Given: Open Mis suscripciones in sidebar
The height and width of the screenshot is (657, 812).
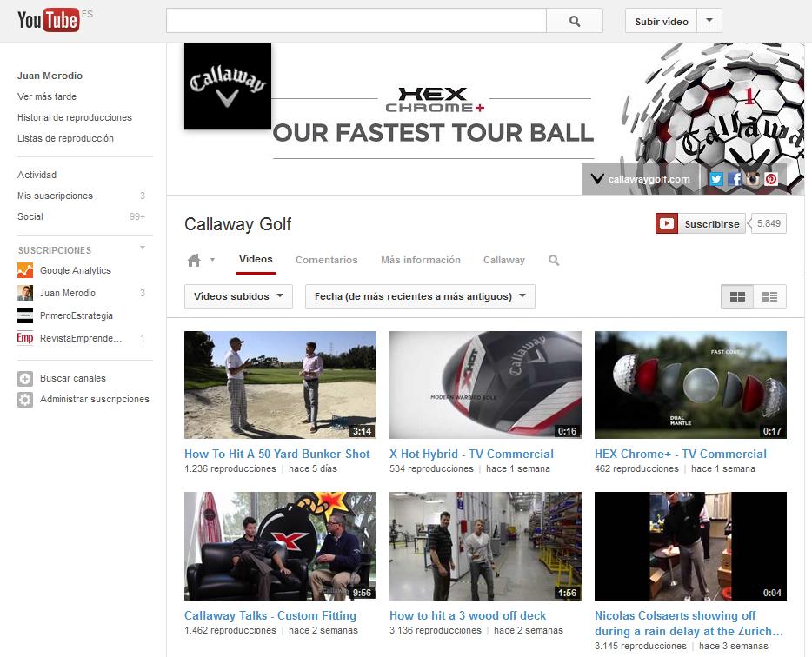Looking at the screenshot, I should point(55,196).
